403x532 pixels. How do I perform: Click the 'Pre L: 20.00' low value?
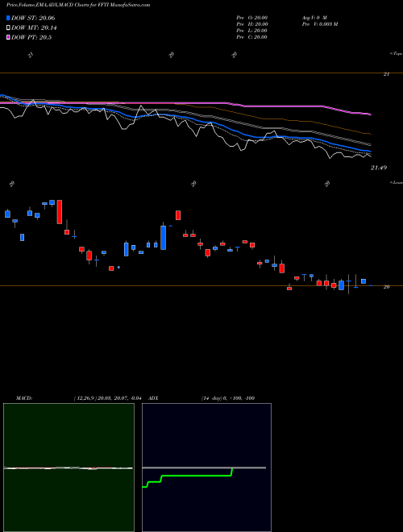(x=252, y=31)
